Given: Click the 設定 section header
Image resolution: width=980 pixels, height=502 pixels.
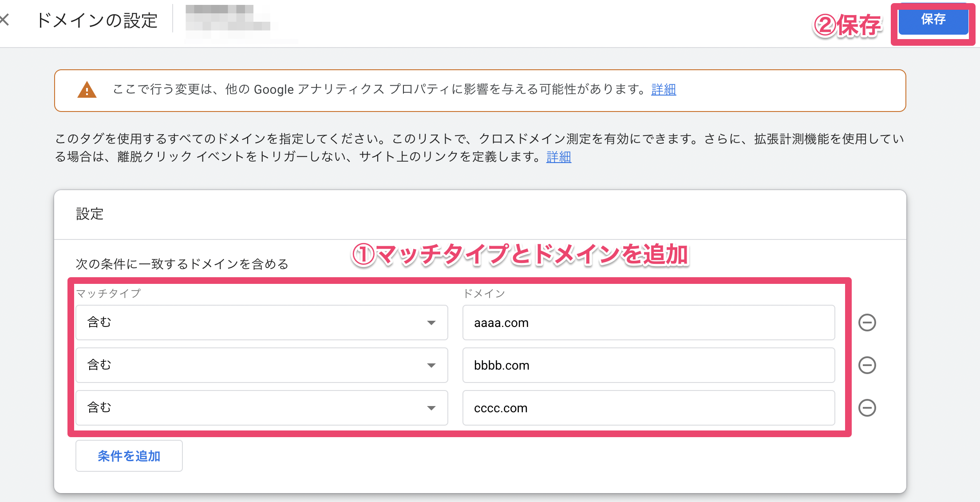Looking at the screenshot, I should pyautogui.click(x=90, y=214).
